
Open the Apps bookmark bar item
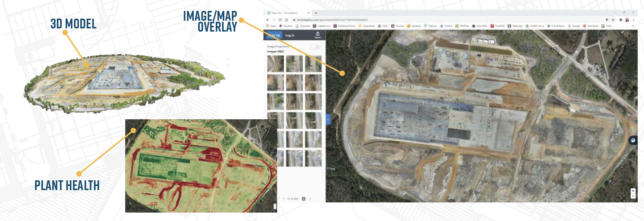tap(271, 26)
